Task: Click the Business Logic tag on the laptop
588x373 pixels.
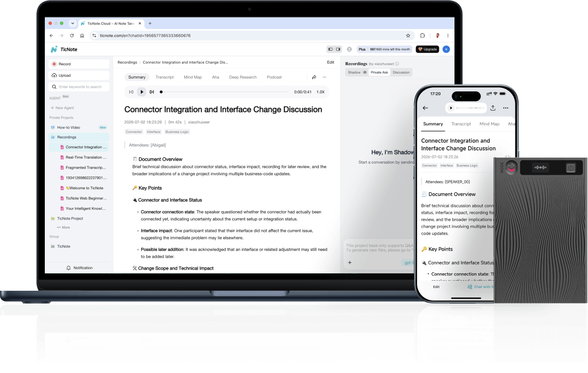Action: [x=177, y=132]
